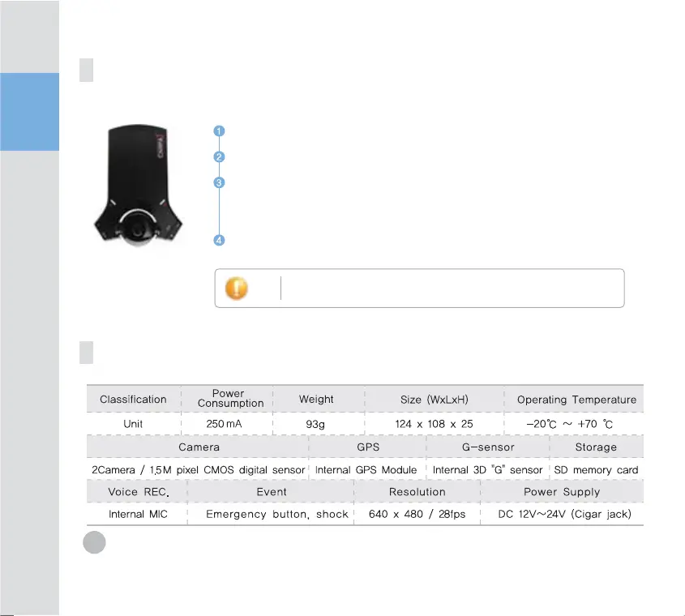Click the gray circle below the table
Viewport: 685px width, 616px height.
tap(94, 542)
